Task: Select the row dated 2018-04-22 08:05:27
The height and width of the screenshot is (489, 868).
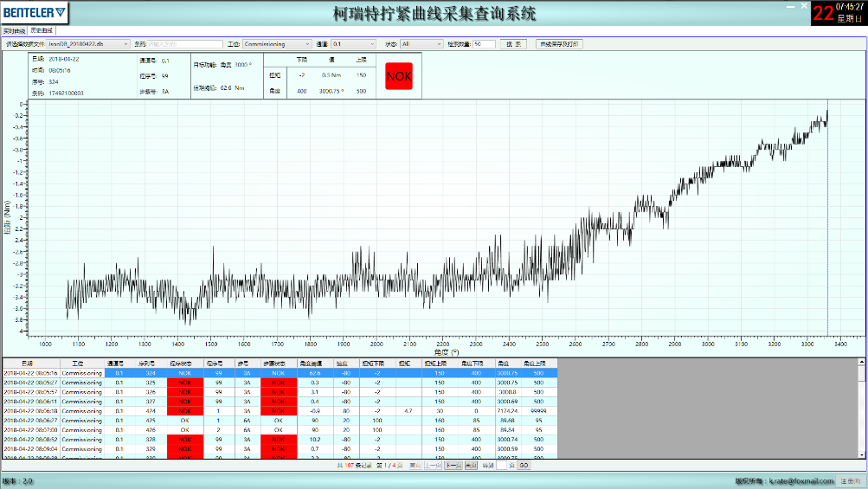Action: tap(280, 383)
